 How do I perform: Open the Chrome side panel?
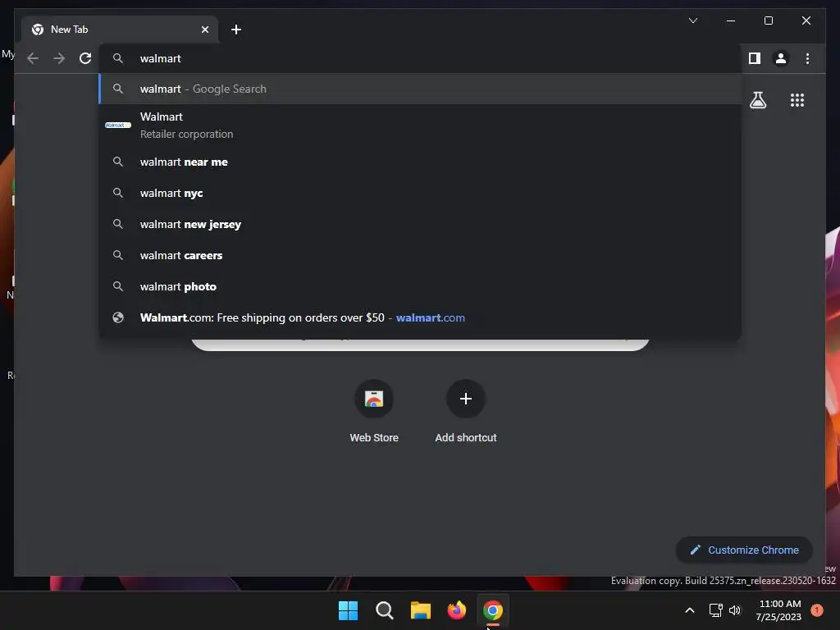(x=755, y=58)
